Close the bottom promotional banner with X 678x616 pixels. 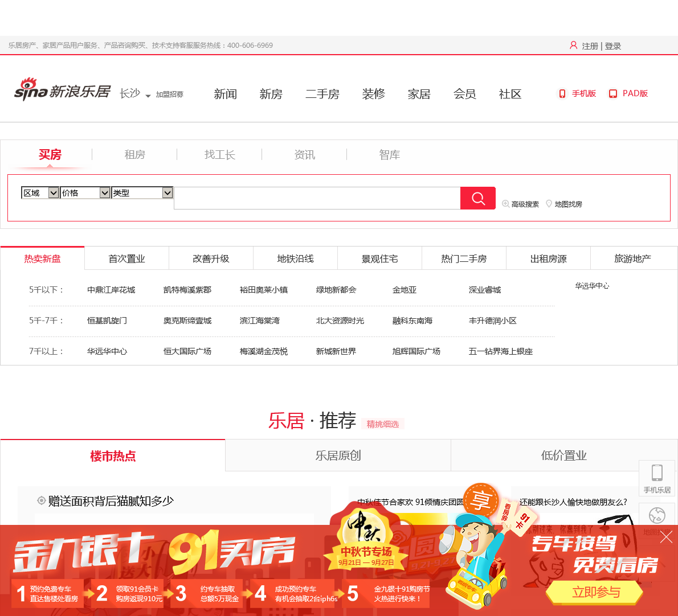666,537
